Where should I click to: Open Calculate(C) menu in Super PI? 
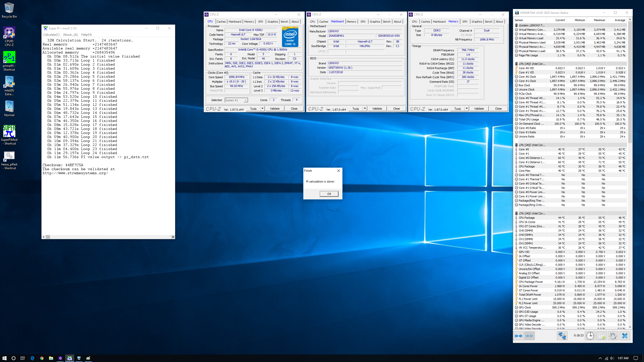51,35
